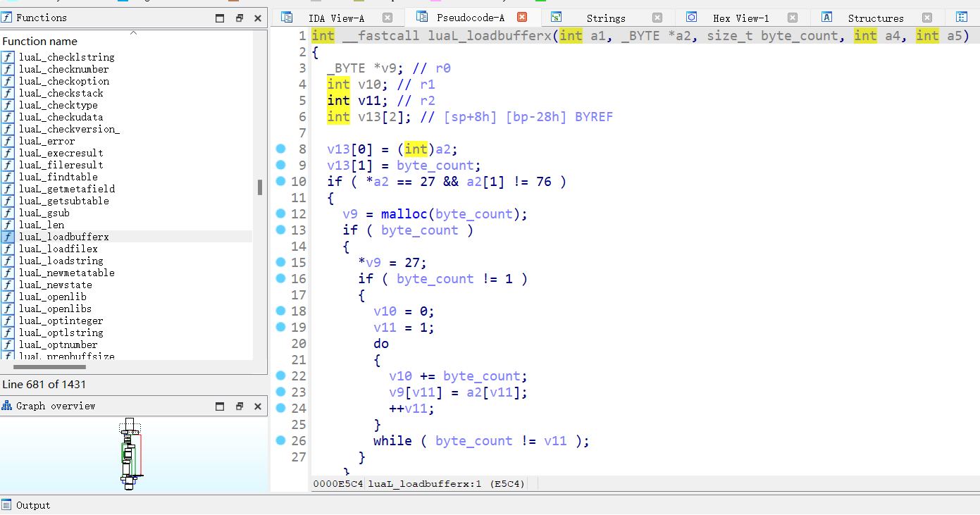
Task: Close the Structures tab
Action: [x=927, y=18]
